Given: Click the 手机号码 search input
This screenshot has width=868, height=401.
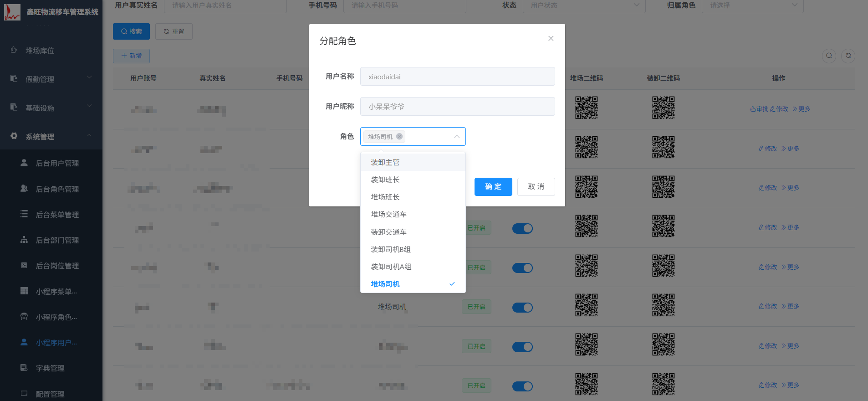Looking at the screenshot, I should tap(405, 5).
